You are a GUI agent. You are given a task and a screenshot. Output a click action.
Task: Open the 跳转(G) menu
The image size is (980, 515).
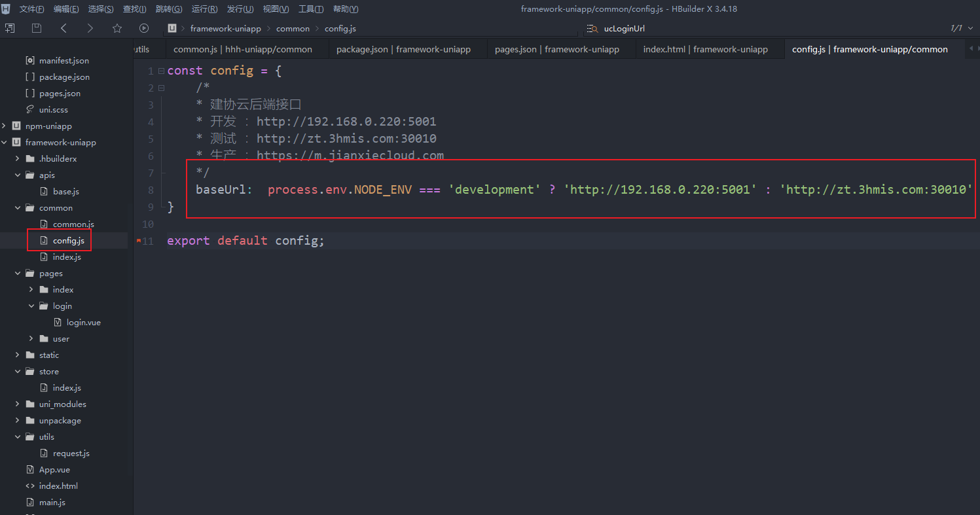[x=169, y=9]
